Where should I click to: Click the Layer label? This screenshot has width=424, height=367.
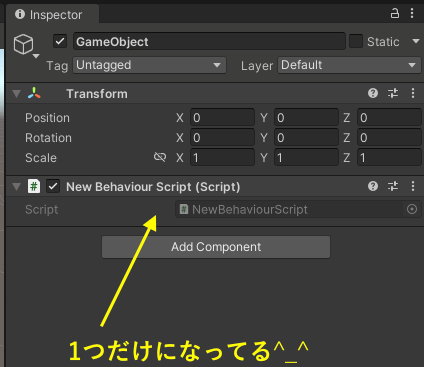click(x=257, y=66)
